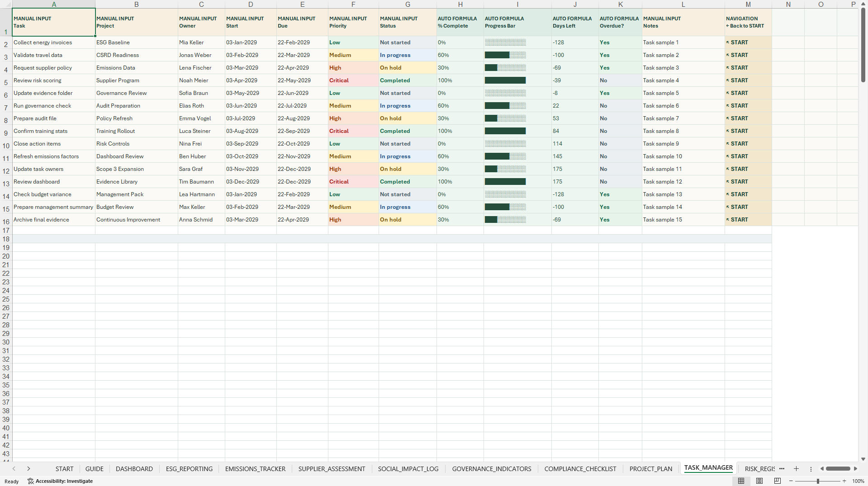Click the zoom in plus icon
868x486 pixels.
pos(844,481)
